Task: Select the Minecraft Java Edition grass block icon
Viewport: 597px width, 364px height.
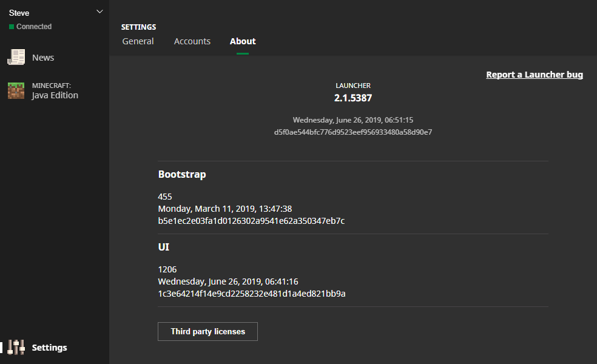Action: click(x=16, y=90)
